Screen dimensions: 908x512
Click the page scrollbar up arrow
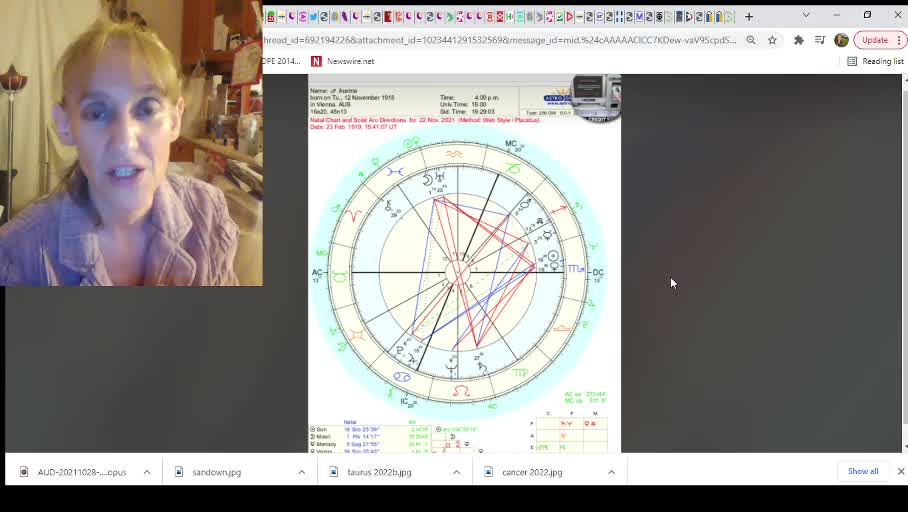(x=905, y=79)
